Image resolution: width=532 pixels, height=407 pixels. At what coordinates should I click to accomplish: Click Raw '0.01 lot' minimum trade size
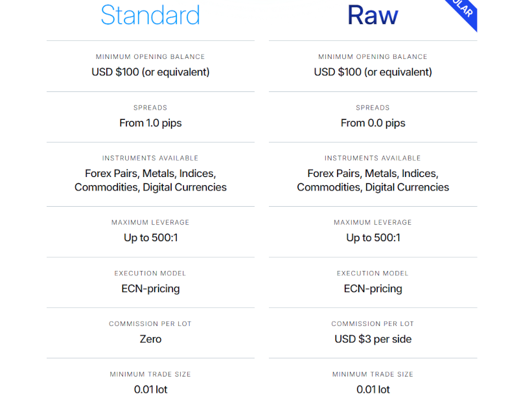(x=373, y=390)
